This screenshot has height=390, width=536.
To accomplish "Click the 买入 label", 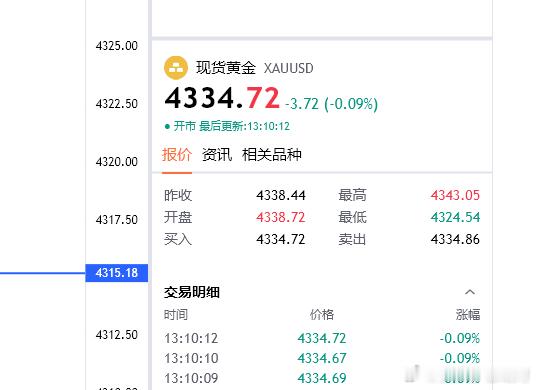I will pyautogui.click(x=178, y=239).
